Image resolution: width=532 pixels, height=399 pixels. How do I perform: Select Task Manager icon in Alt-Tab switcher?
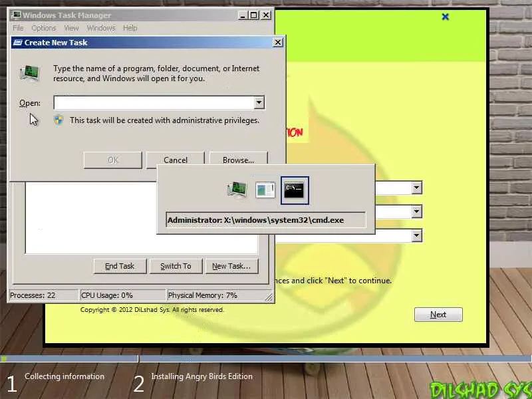[237, 190]
